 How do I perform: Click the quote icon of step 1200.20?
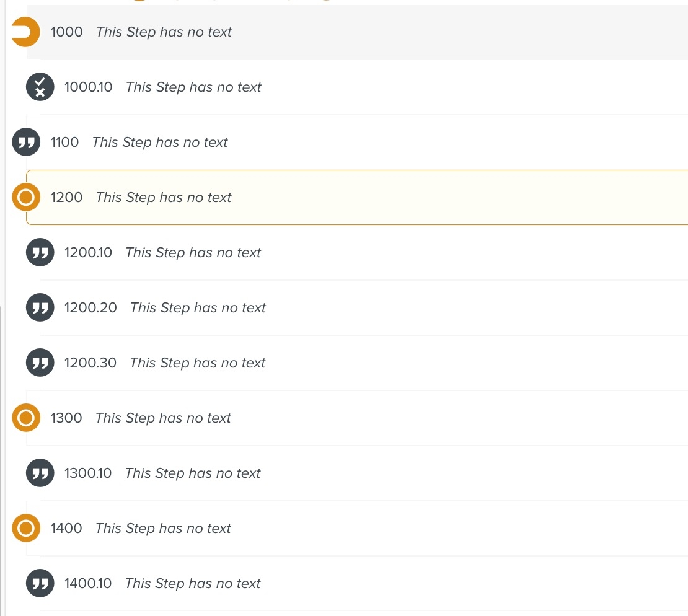40,308
